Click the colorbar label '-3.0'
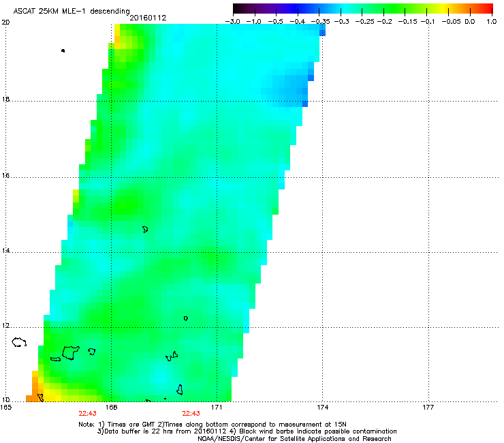This screenshot has width=504, height=443. [233, 22]
